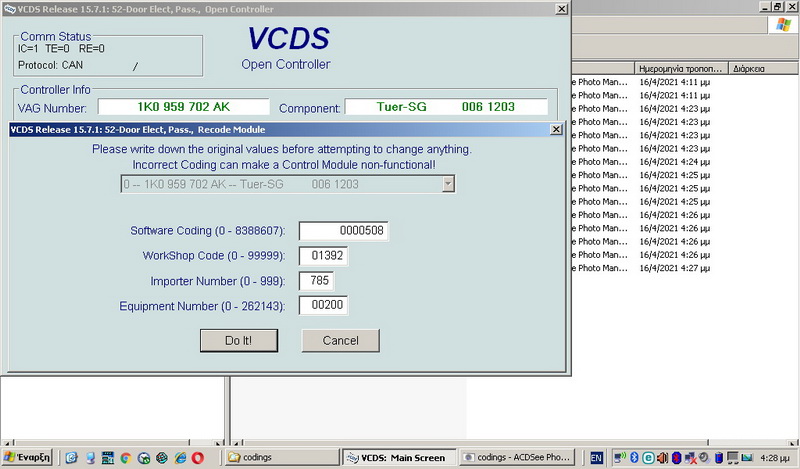Click the volume speaker tray icon
The image size is (800, 469).
coord(662,457)
